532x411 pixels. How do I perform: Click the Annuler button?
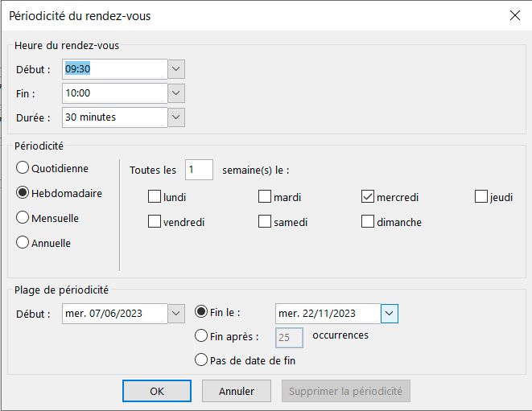point(237,391)
